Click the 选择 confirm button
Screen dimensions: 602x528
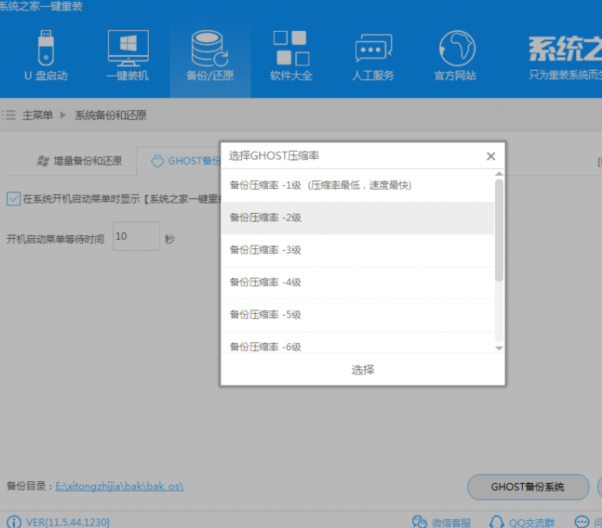point(362,370)
